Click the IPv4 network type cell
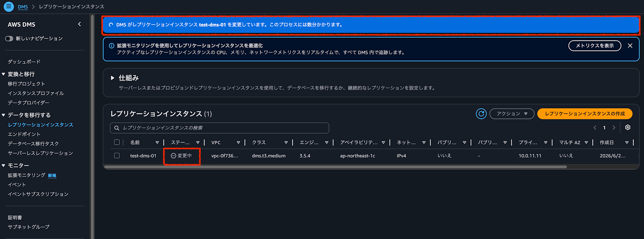644x239 pixels. point(401,156)
